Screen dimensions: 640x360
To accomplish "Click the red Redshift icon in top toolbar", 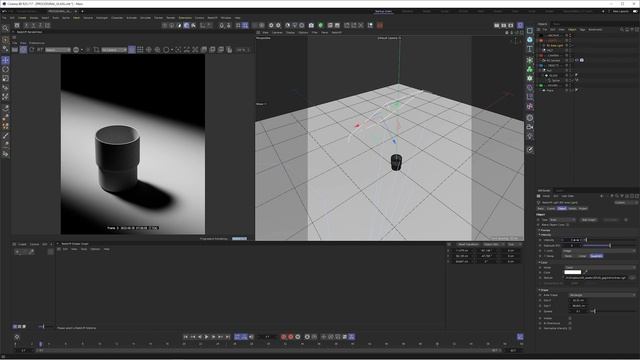I will click(380, 25).
